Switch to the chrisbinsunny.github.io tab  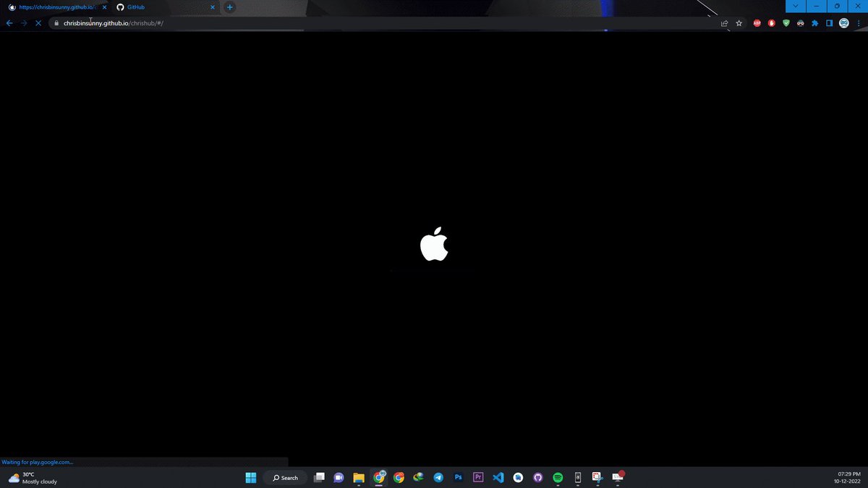(x=56, y=7)
